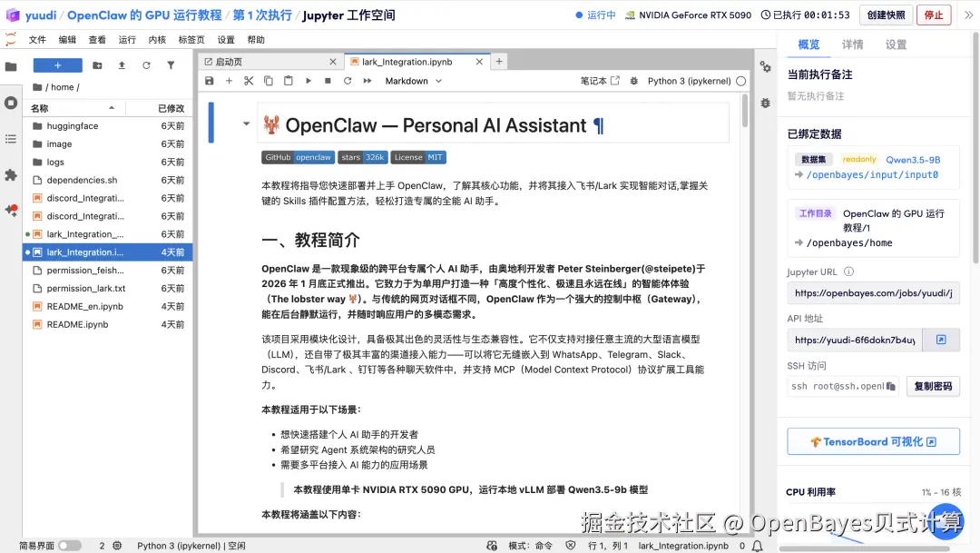Viewport: 980px width, 553px height.
Task: Copy the SSH command icon
Action: pyautogui.click(x=891, y=387)
